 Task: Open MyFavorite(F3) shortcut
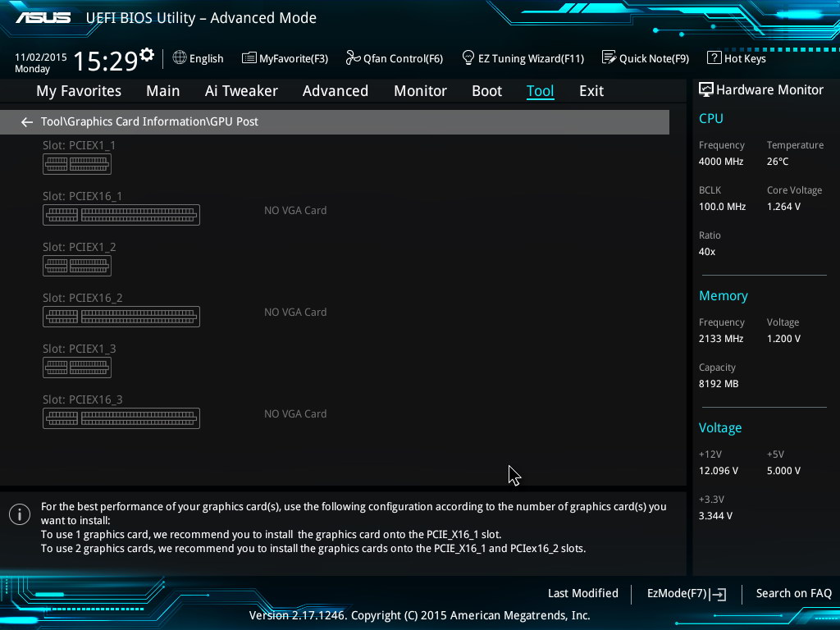[x=285, y=58]
